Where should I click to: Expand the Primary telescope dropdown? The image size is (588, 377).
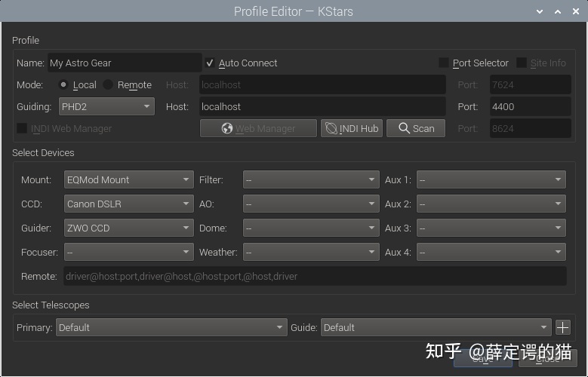[171, 327]
